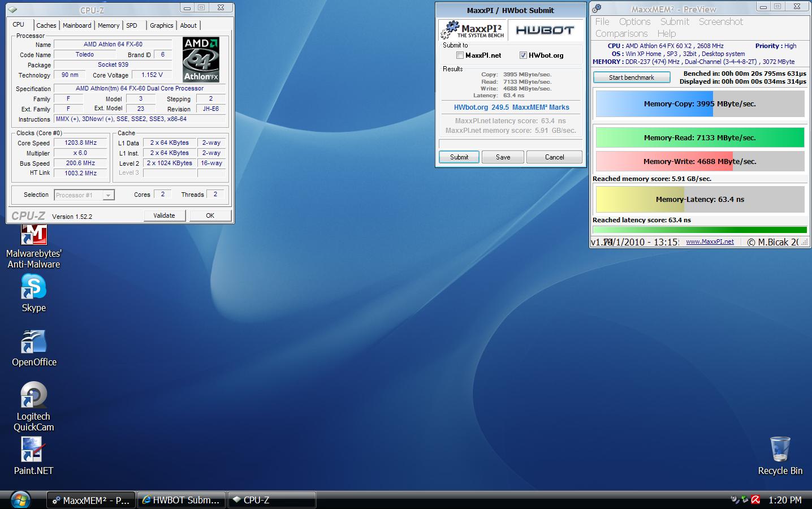The width and height of the screenshot is (812, 509).
Task: Open Malwarebytes' Anti-Malware desktop icon
Action: [33, 246]
